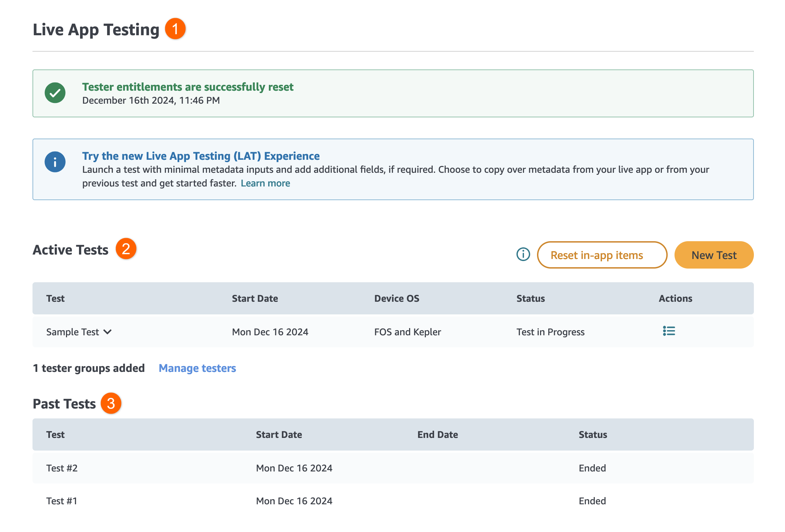Click the Start Date header in Active Tests

coord(255,298)
